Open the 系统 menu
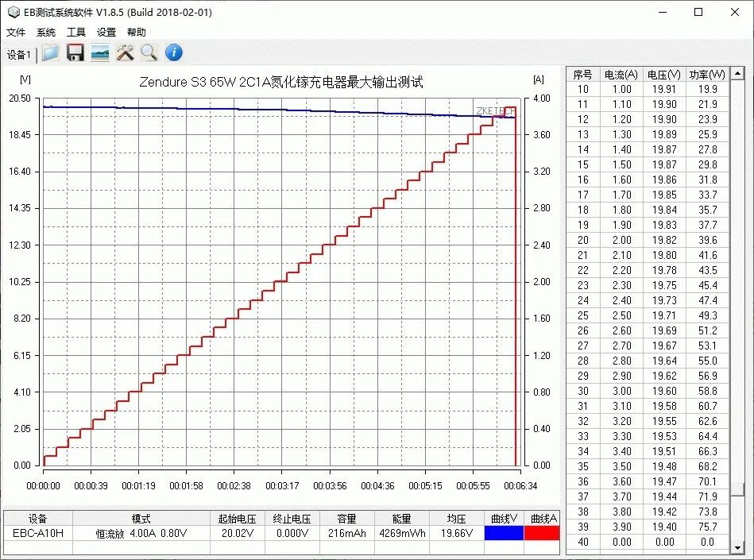This screenshot has width=754, height=560. click(x=46, y=33)
